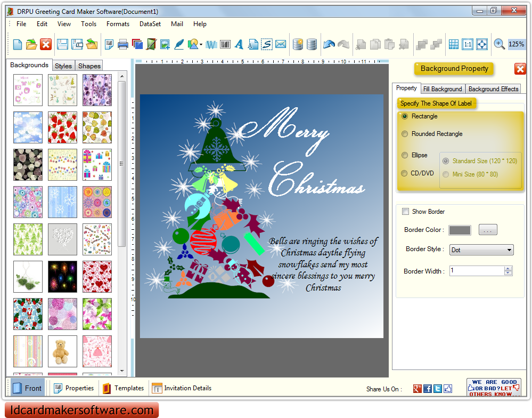Screen dimensions: 532x418
Task: Select the Text tool letter A
Action: [239, 44]
